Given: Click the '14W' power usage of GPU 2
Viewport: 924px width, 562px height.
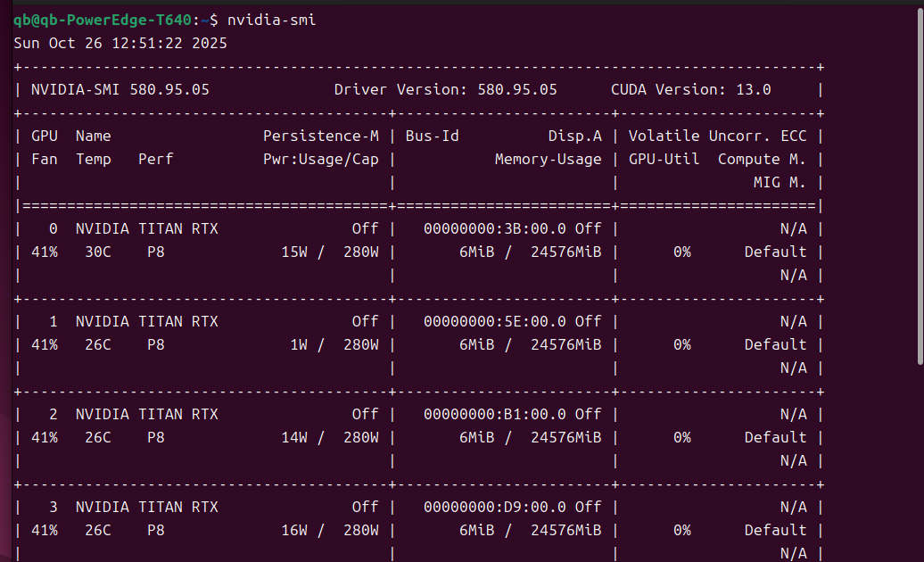Looking at the screenshot, I should [x=294, y=438].
